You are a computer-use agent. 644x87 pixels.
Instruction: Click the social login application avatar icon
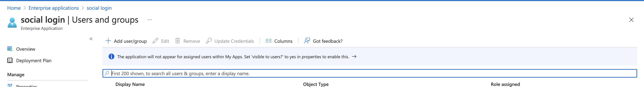12,23
